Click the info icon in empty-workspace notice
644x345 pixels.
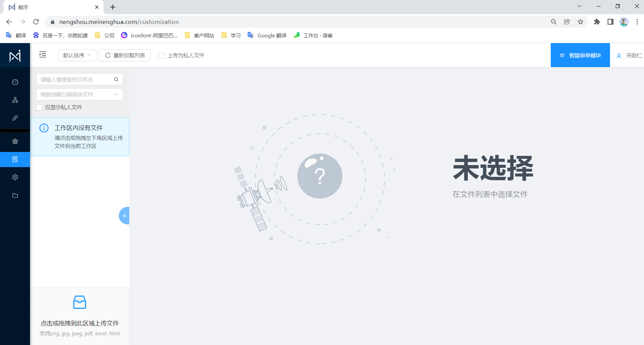pyautogui.click(x=44, y=128)
